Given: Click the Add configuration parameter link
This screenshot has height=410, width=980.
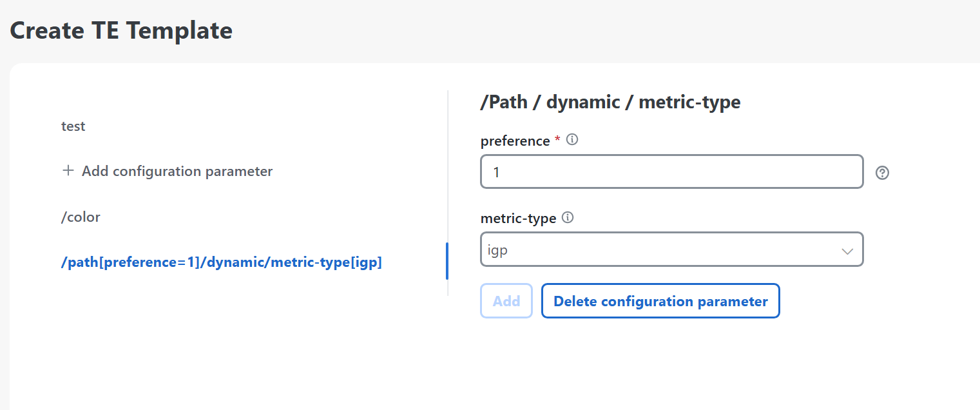Looking at the screenshot, I should (x=177, y=171).
